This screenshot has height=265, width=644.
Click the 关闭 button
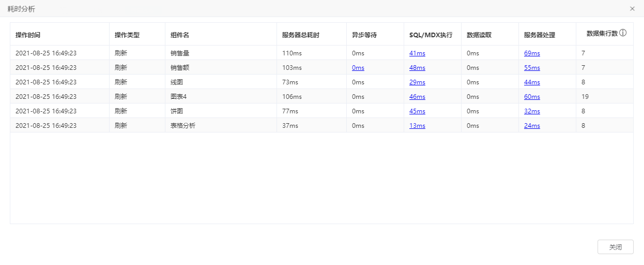tap(615, 247)
